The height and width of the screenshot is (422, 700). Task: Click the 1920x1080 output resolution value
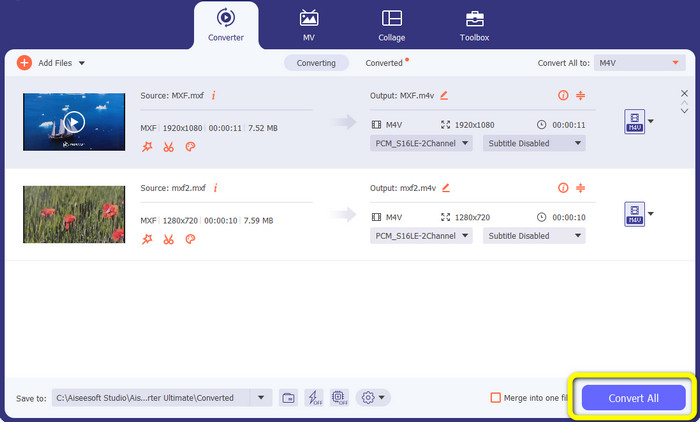click(x=475, y=125)
